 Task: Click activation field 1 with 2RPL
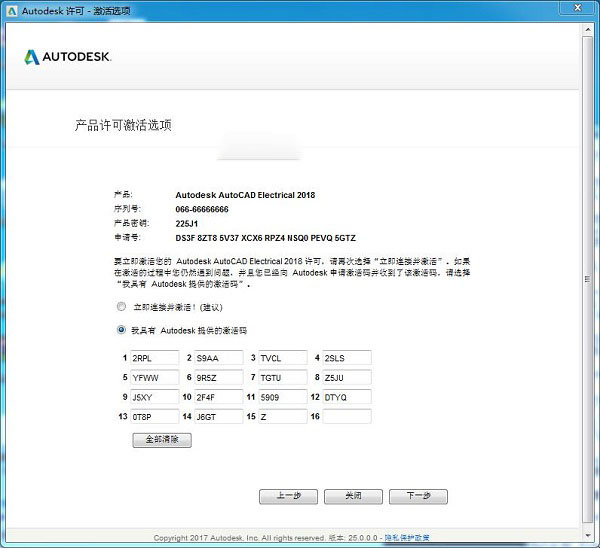154,358
